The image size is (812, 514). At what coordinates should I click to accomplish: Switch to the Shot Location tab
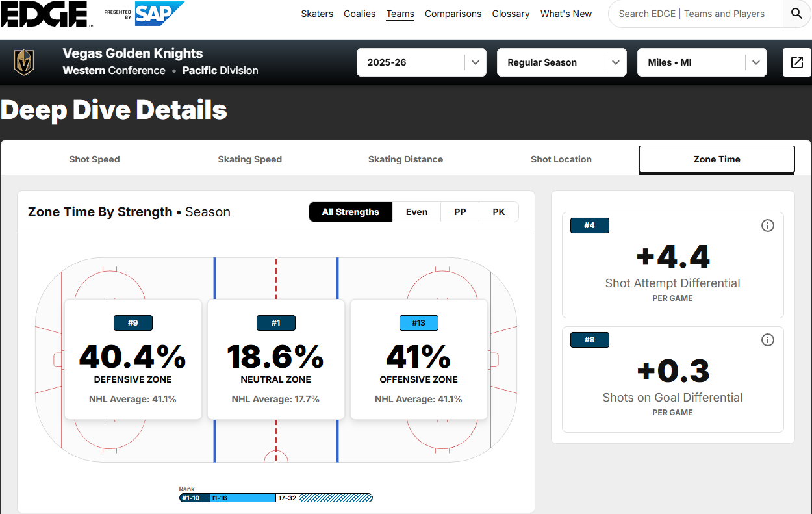click(561, 159)
